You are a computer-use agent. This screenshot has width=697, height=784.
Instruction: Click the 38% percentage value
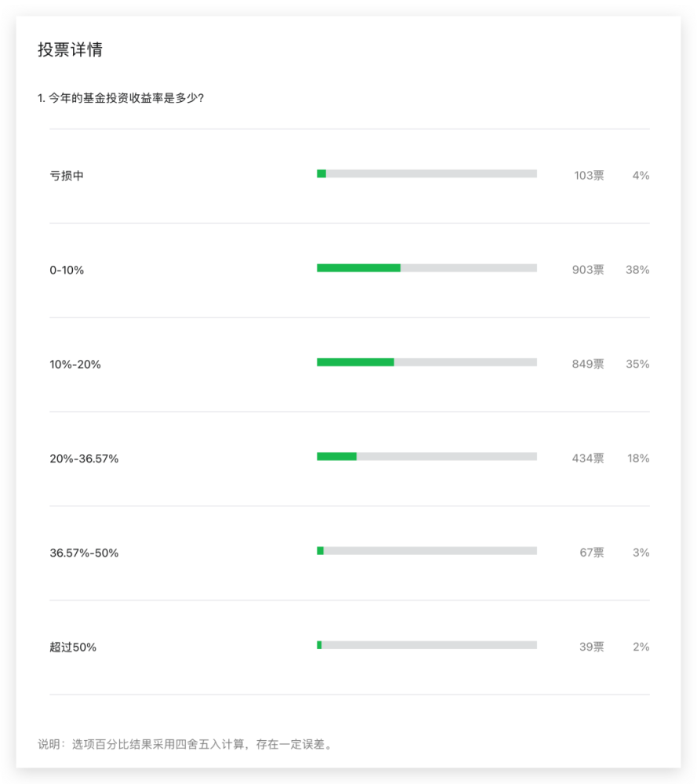[637, 270]
